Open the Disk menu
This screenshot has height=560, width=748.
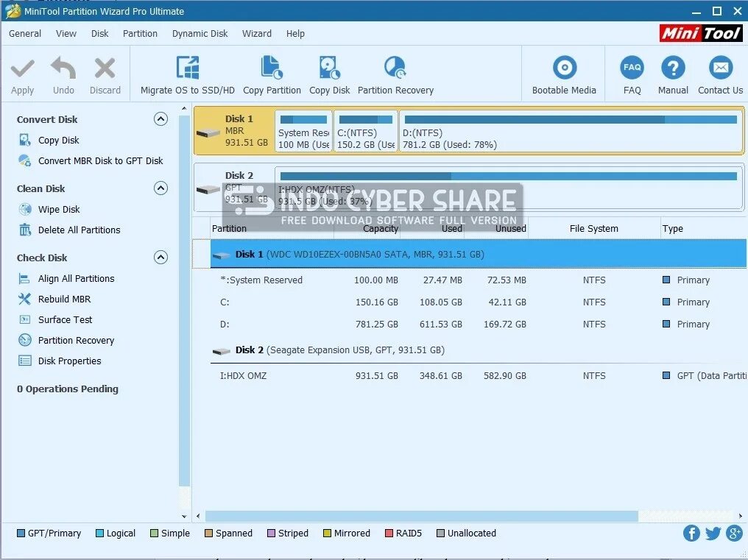tap(99, 33)
